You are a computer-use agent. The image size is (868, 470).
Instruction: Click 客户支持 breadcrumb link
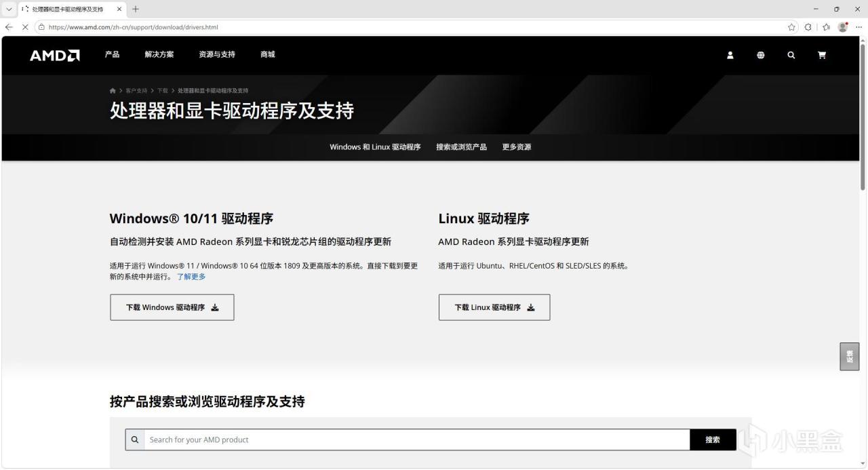(136, 91)
